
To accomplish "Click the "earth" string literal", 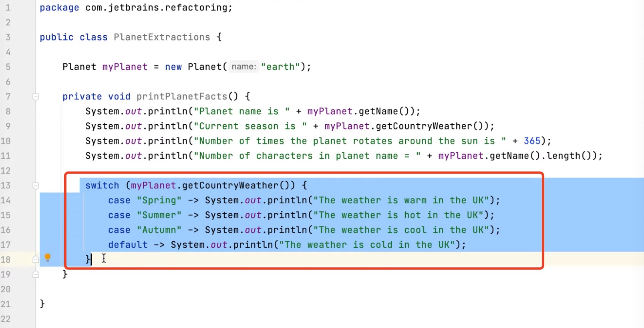I will (280, 67).
